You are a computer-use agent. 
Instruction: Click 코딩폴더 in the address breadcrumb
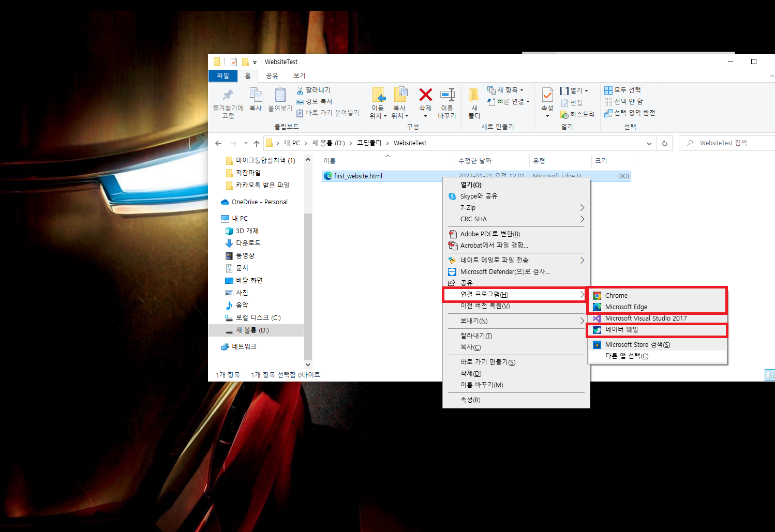pos(369,143)
